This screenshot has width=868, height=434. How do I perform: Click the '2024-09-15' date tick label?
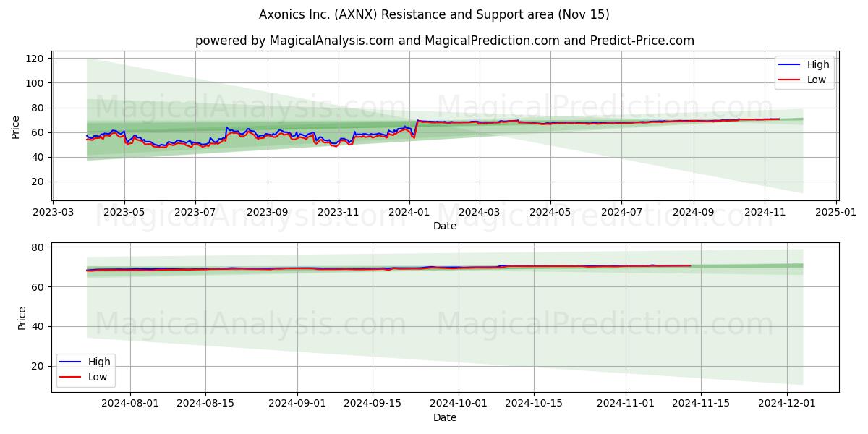point(372,404)
